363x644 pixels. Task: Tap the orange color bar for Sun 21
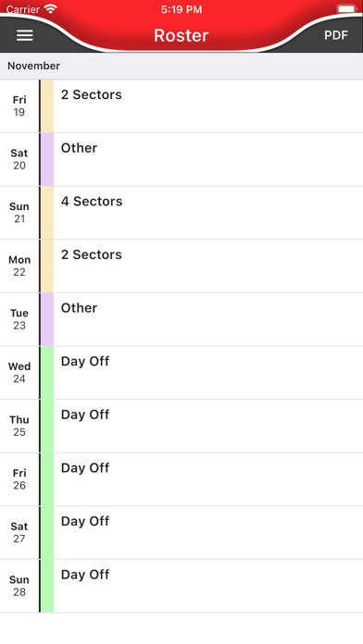pyautogui.click(x=47, y=213)
